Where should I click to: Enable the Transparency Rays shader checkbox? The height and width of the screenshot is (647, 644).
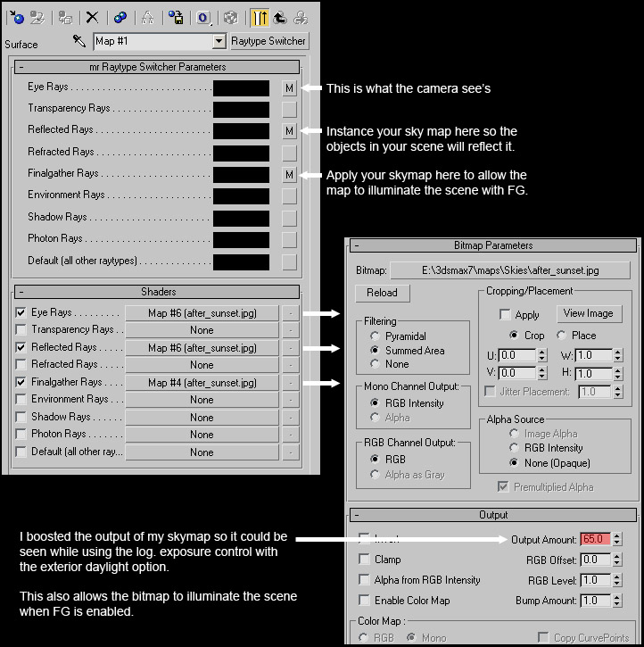click(21, 329)
